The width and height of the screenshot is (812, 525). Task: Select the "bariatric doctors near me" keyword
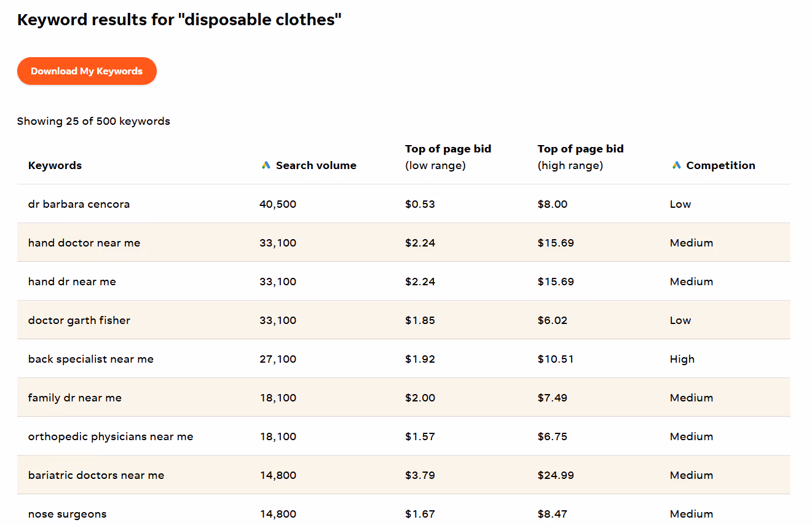tap(96, 475)
